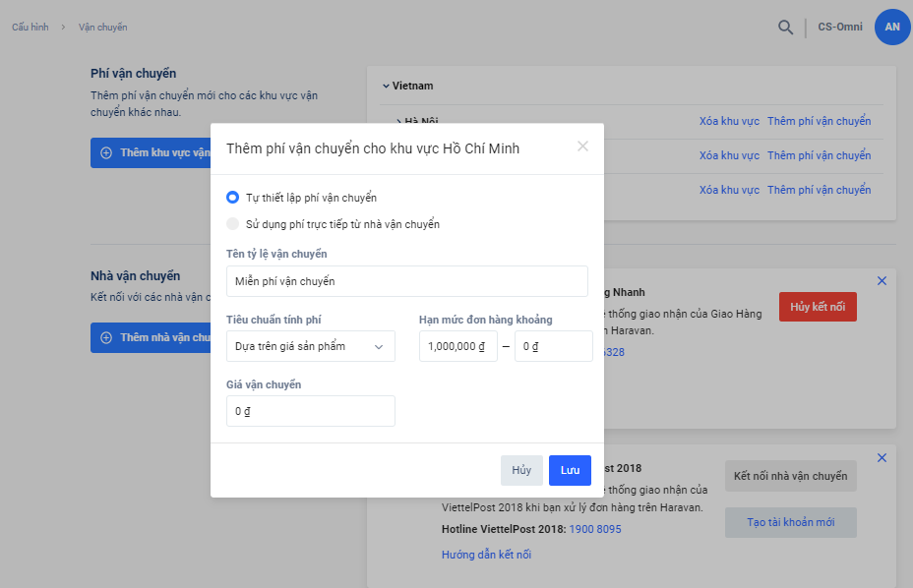Open the Hướng dẫn kết nối link
The height and width of the screenshot is (588, 913).
pyautogui.click(x=486, y=555)
